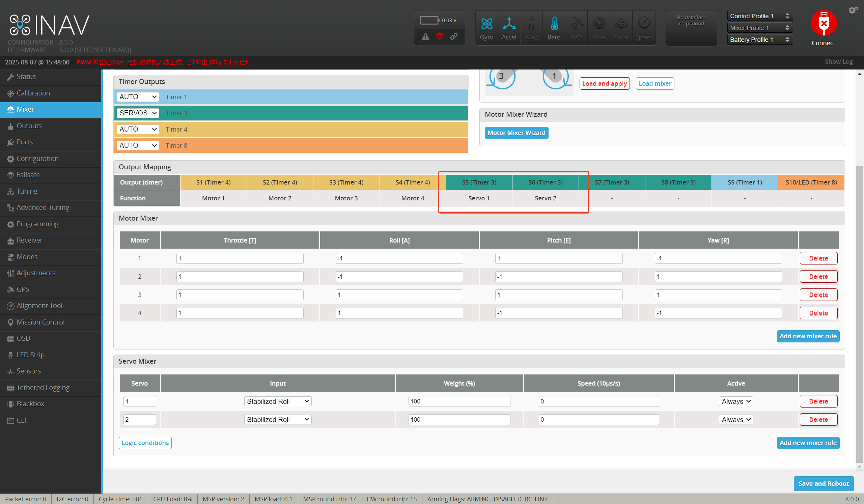Click the S5 (Timer 3) output cell
864x504 pixels.
[x=479, y=182]
